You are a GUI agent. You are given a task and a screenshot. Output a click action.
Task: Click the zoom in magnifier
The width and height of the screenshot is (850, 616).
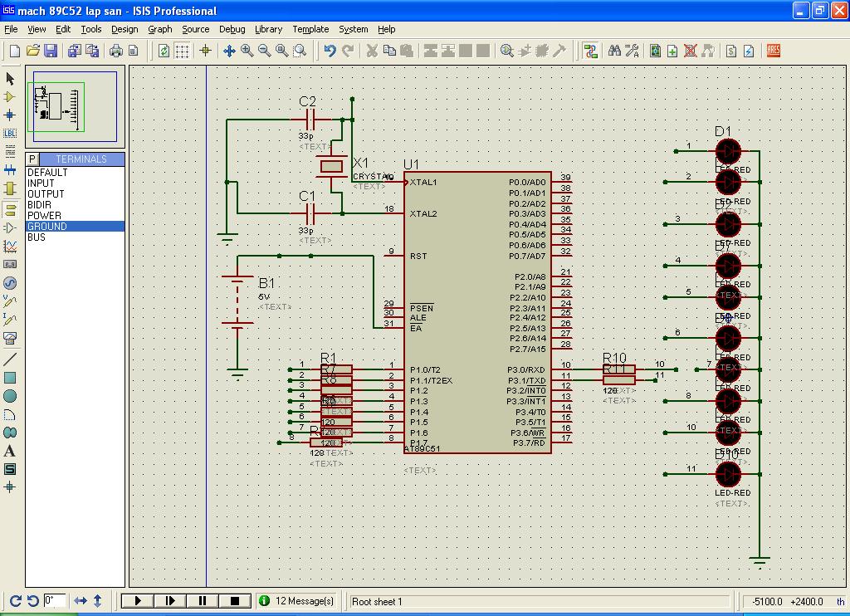click(247, 51)
